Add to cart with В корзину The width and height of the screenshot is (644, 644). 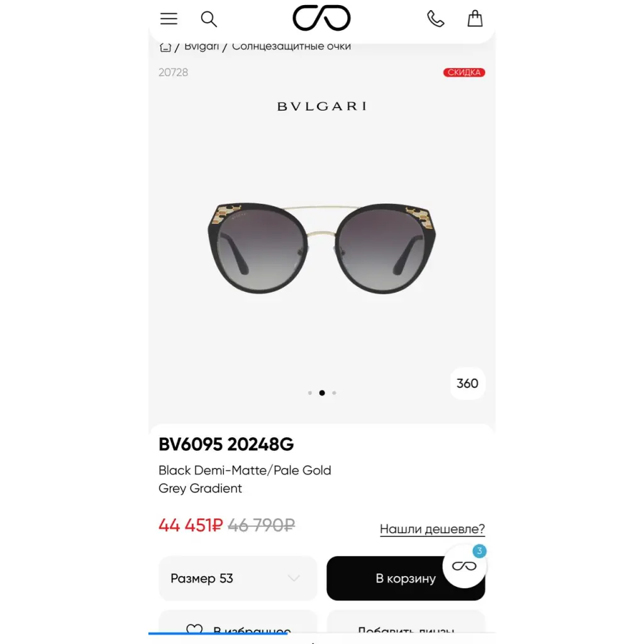406,579
